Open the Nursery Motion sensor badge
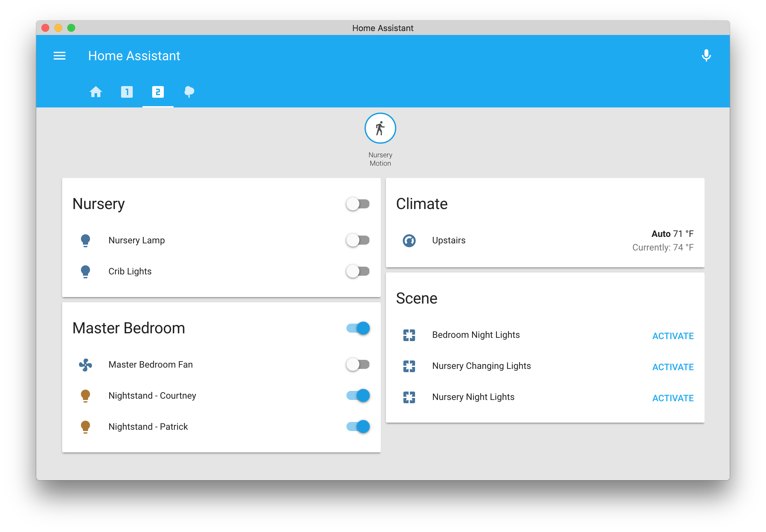Image resolution: width=766 pixels, height=532 pixels. [380, 128]
